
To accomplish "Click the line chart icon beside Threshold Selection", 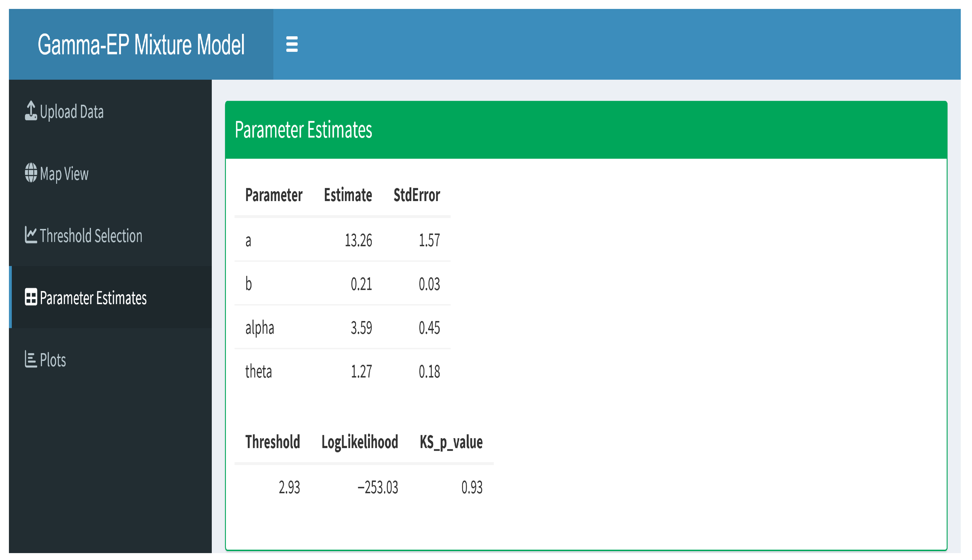I will pyautogui.click(x=31, y=235).
